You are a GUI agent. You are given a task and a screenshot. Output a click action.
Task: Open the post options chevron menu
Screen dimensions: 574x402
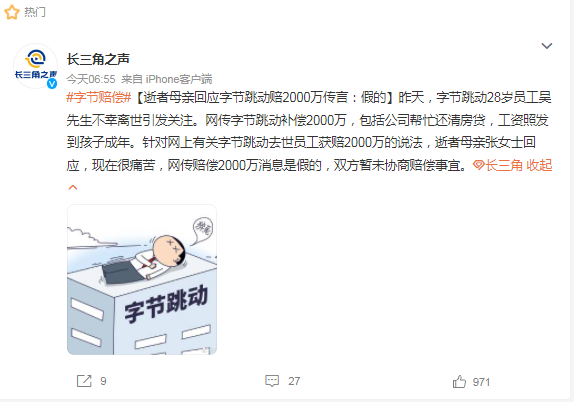tap(547, 46)
